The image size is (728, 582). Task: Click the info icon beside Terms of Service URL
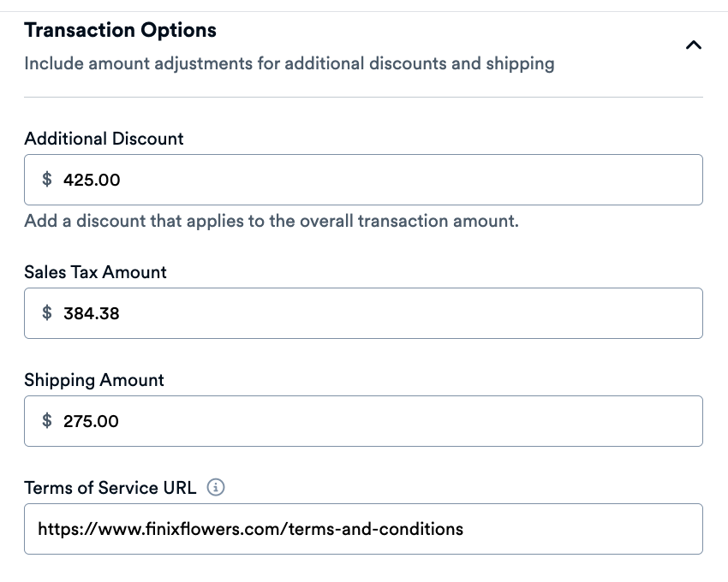(216, 487)
